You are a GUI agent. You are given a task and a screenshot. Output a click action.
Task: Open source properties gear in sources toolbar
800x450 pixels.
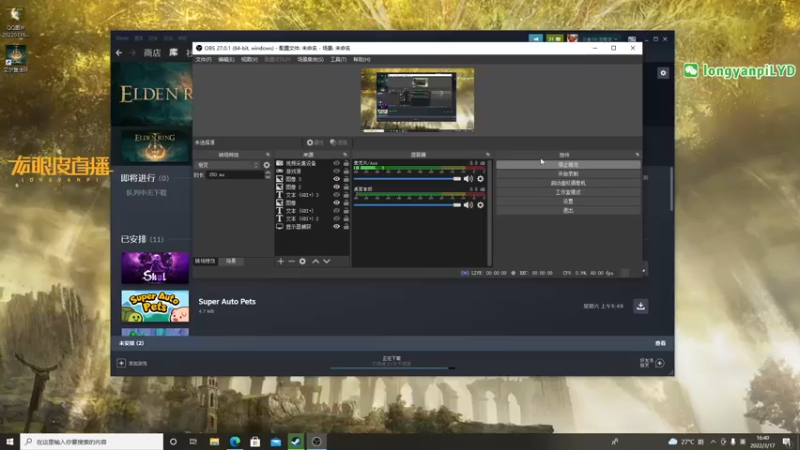click(303, 261)
